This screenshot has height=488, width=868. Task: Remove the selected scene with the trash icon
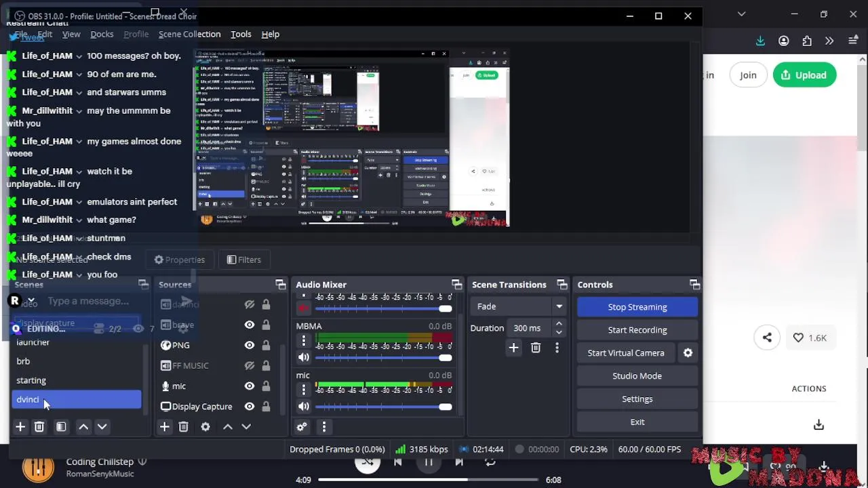pyautogui.click(x=39, y=426)
